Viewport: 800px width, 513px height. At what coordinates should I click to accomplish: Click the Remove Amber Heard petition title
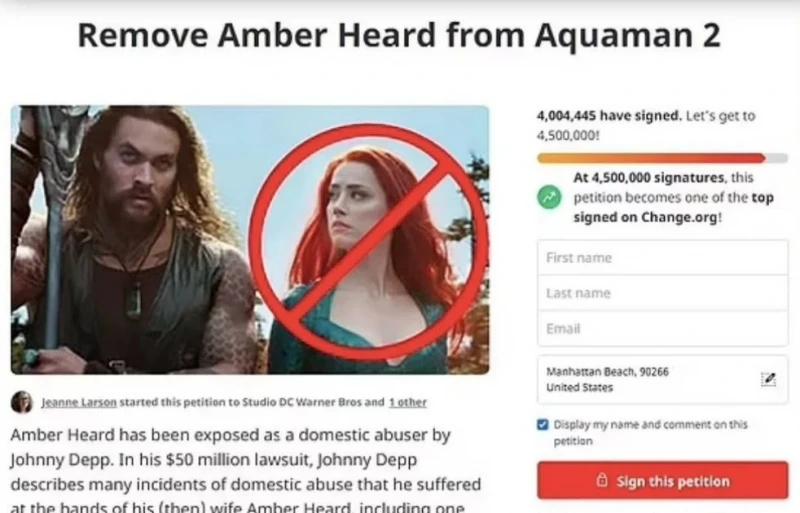coord(399,35)
